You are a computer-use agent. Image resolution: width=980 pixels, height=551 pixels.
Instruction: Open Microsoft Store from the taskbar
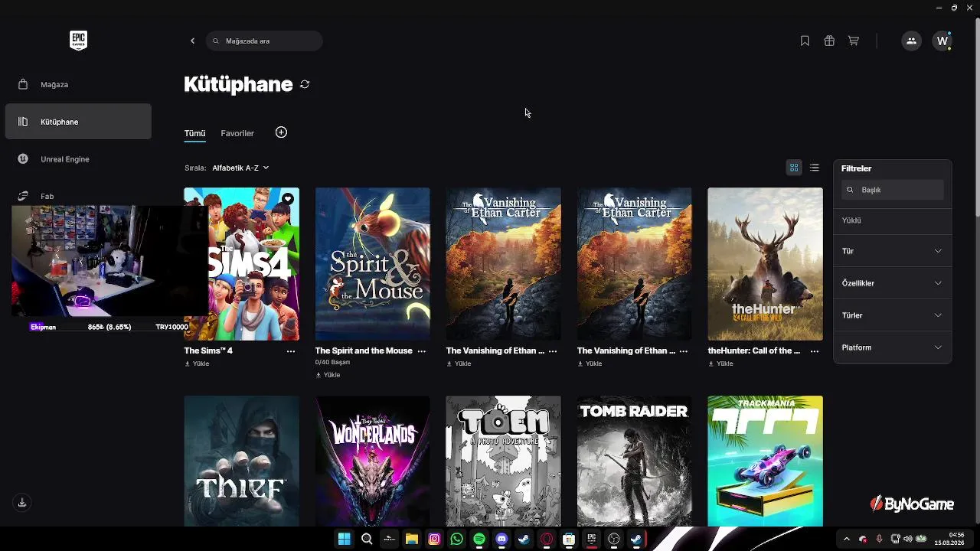pos(569,539)
